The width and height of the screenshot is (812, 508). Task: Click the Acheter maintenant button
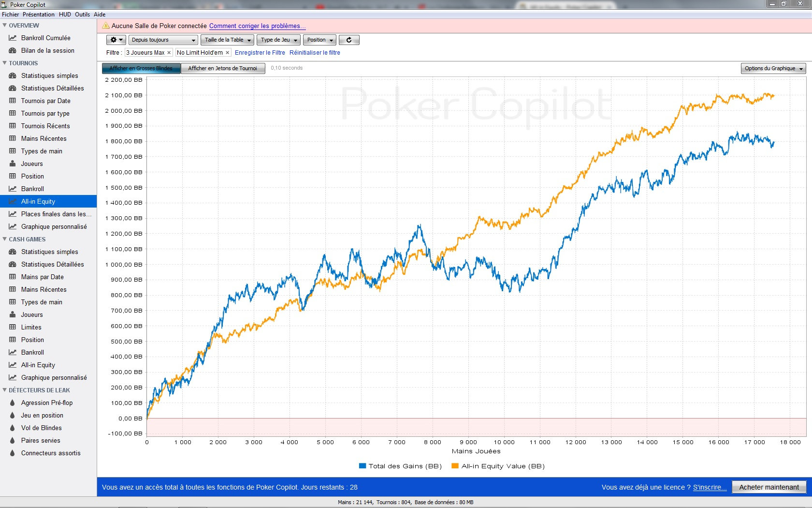click(x=769, y=487)
